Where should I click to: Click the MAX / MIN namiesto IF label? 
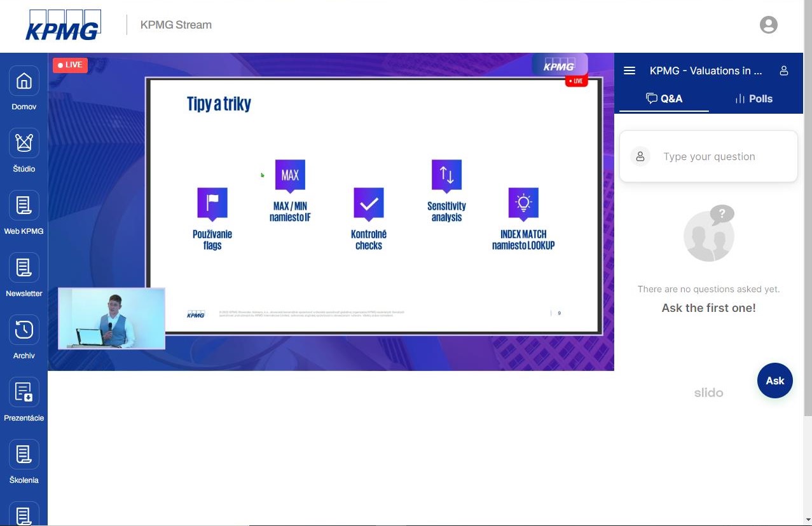pos(290,212)
